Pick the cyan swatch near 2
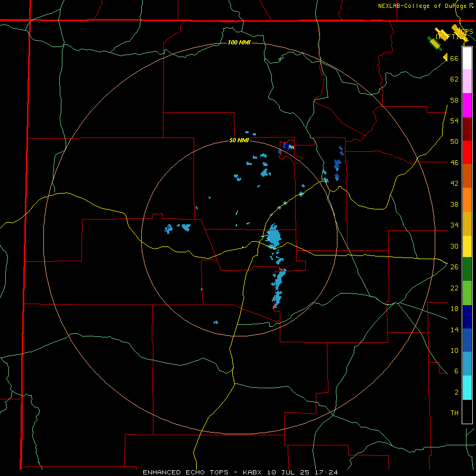Viewport: 476px width, 476px height. point(467,388)
